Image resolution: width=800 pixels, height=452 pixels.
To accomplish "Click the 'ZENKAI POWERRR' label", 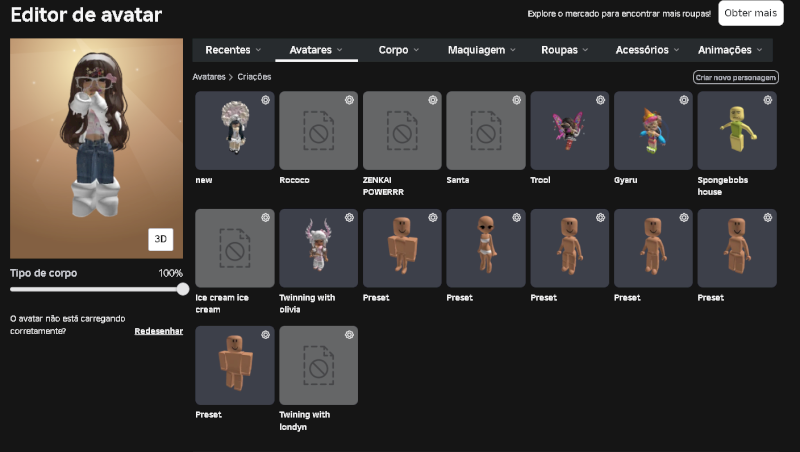I will pos(383,186).
